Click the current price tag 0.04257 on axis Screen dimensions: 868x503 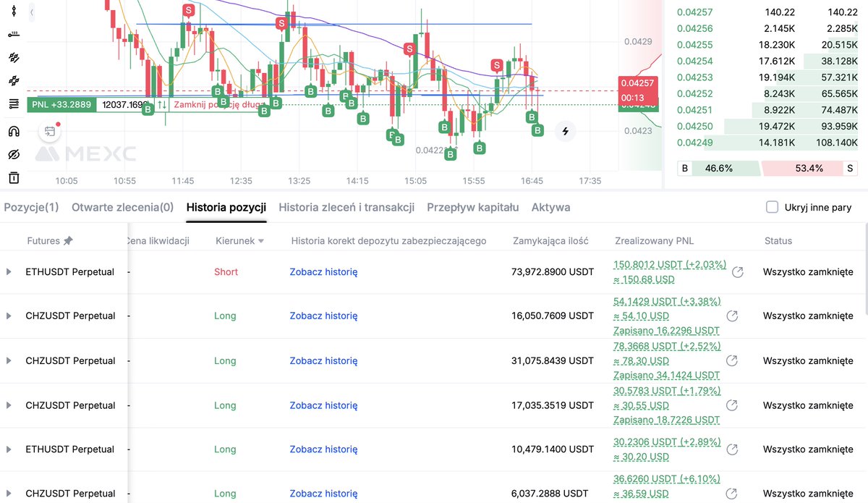click(637, 83)
